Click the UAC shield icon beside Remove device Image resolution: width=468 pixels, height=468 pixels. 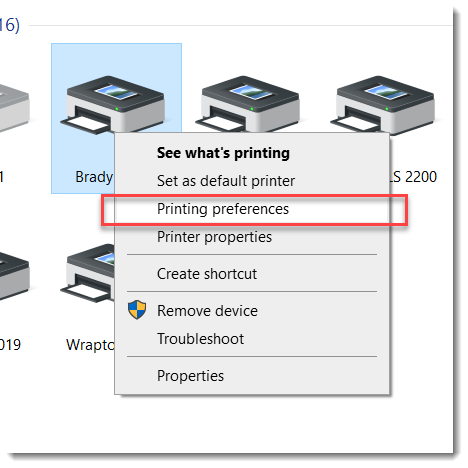coord(137,310)
